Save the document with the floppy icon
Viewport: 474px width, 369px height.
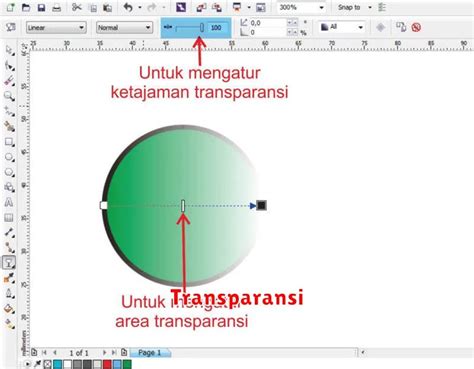pyautogui.click(x=41, y=7)
